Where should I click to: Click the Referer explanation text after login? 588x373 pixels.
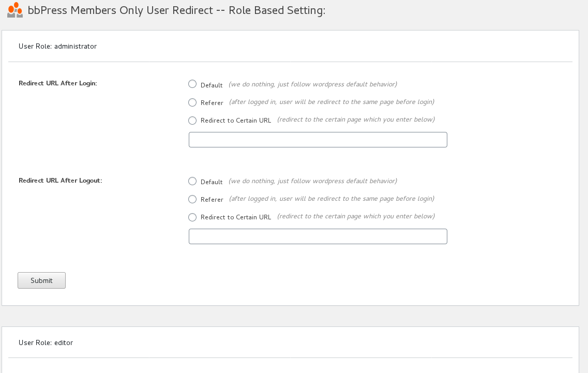331,101
